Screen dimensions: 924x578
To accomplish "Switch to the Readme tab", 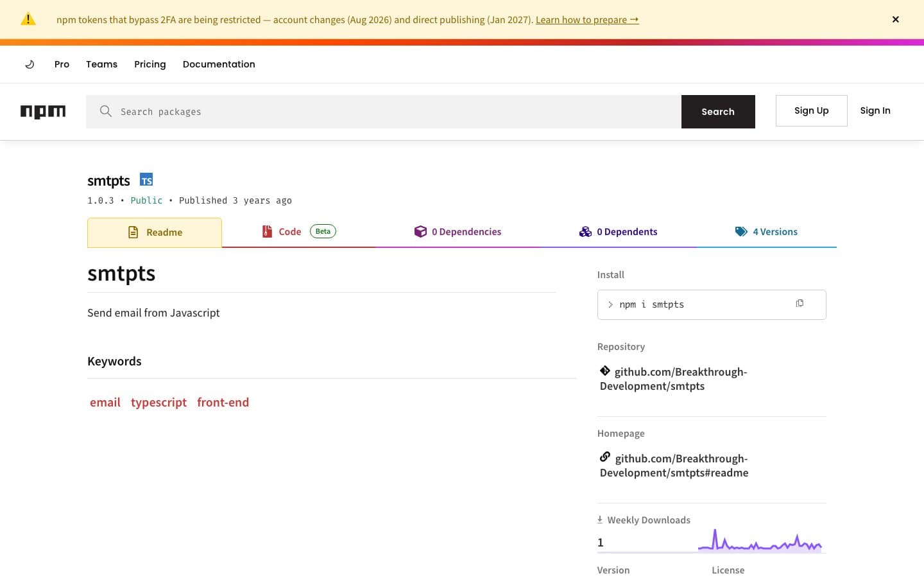I will 155,232.
